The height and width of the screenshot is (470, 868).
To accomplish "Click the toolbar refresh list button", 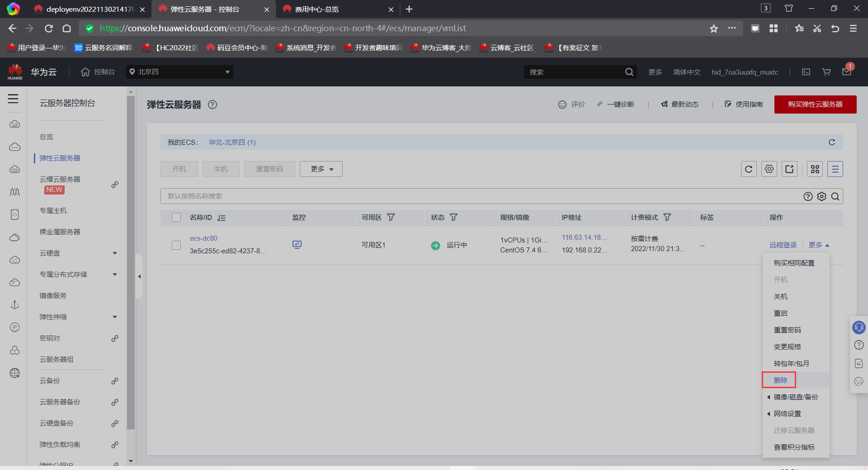I will click(x=749, y=169).
